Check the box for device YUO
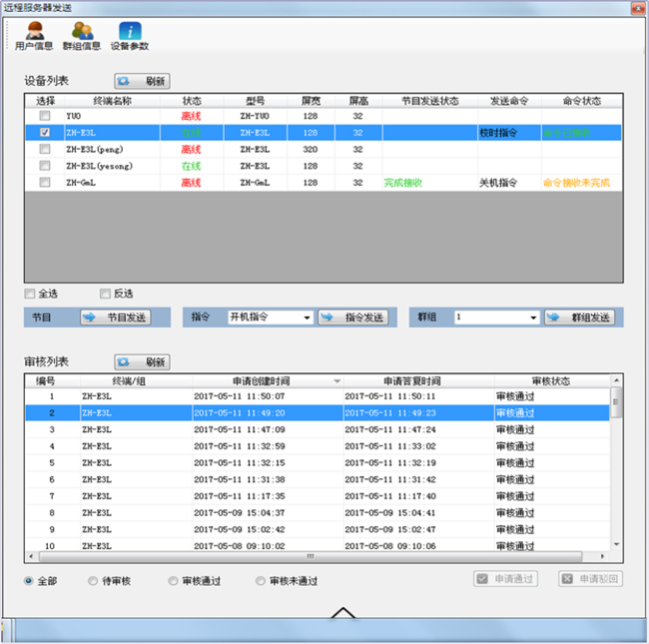 [x=45, y=116]
